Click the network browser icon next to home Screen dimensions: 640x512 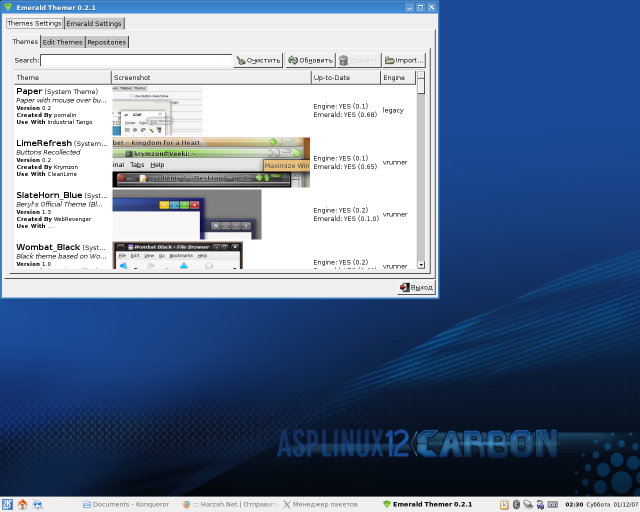point(38,504)
